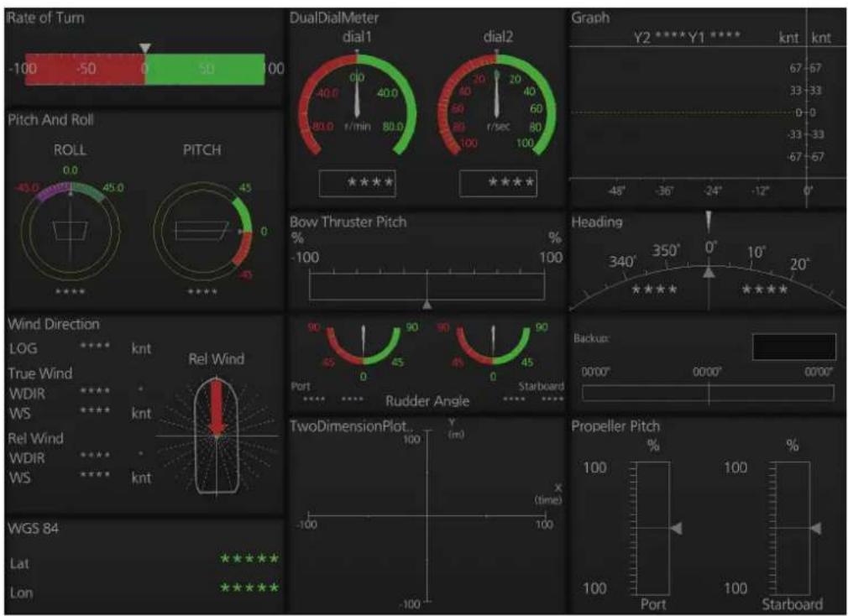Image resolution: width=848 pixels, height=616 pixels.
Task: Click the WDIR label under True Wind
Action: pos(27,394)
